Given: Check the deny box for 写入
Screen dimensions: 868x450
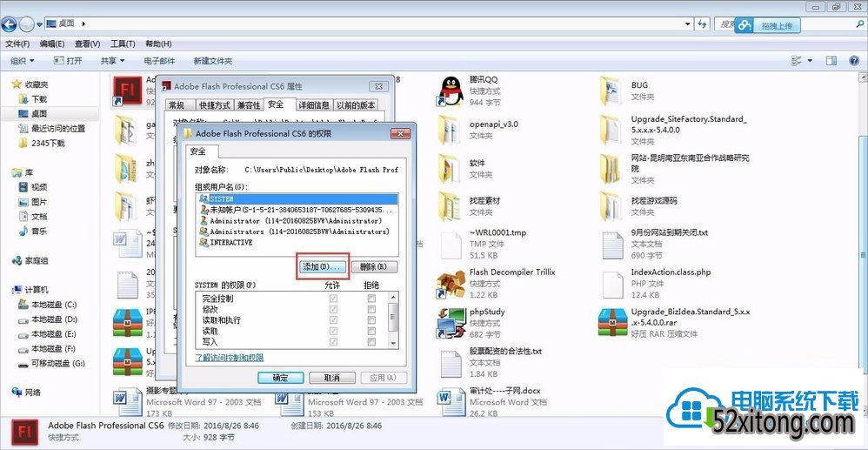Looking at the screenshot, I should [x=371, y=342].
